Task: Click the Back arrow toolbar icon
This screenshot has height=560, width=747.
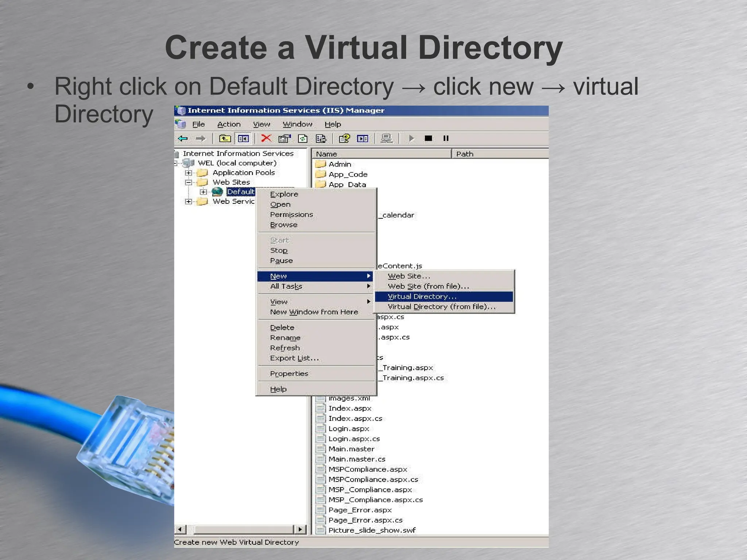Action: (183, 139)
